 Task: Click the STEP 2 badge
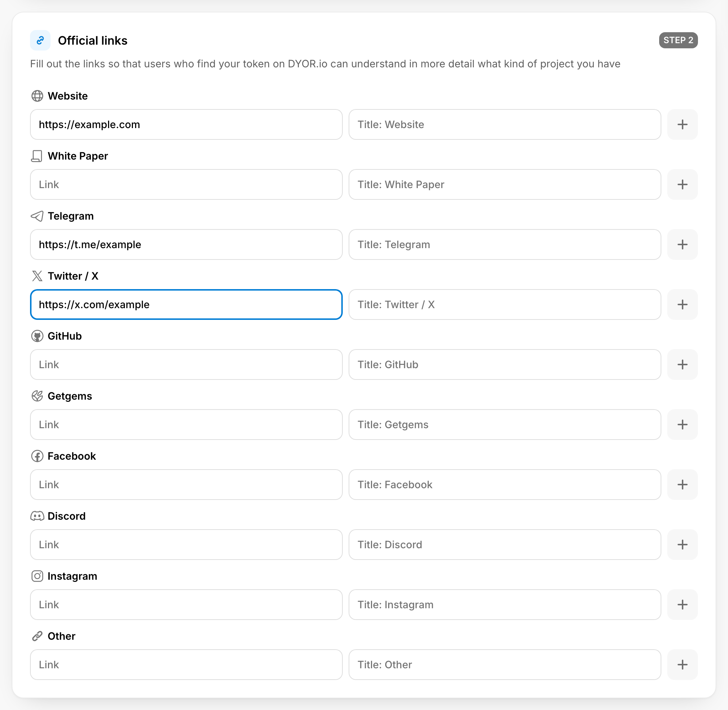click(678, 40)
